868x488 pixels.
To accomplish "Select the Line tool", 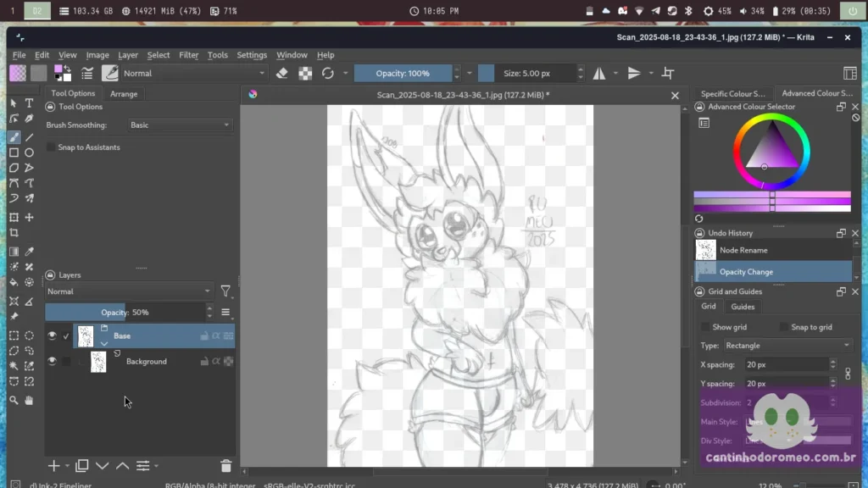I will [30, 137].
